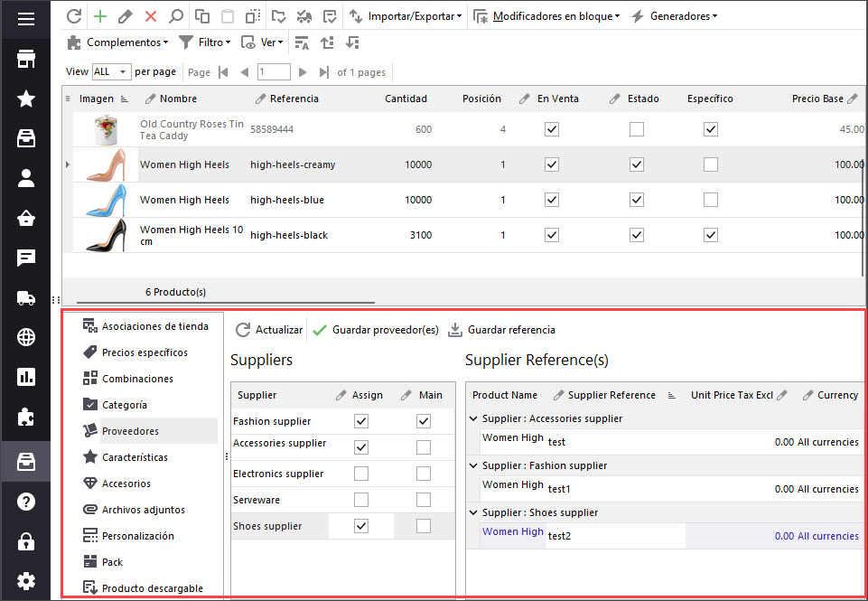Open favorites star in sidebar
This screenshot has height=601, width=868.
[x=26, y=99]
